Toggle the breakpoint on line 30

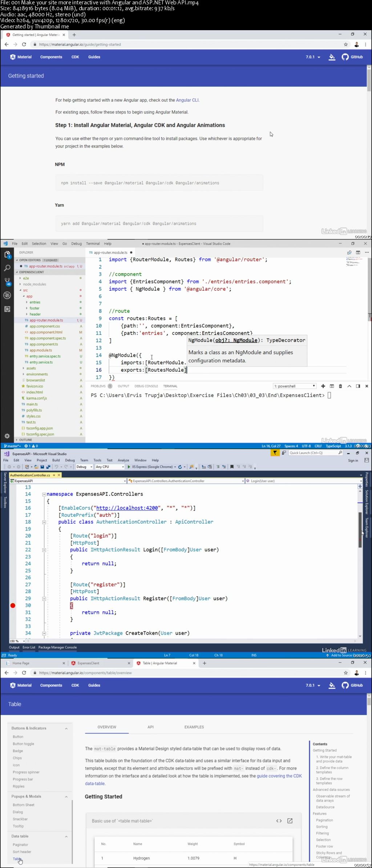(13, 605)
